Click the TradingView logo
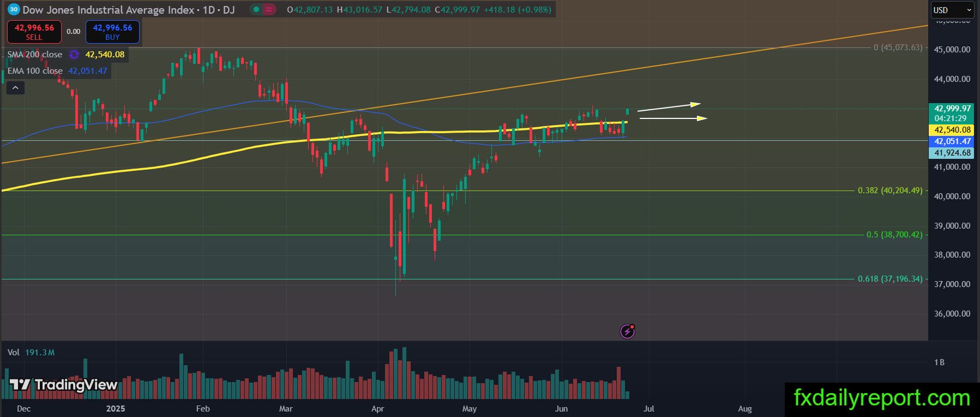 pyautogui.click(x=64, y=385)
